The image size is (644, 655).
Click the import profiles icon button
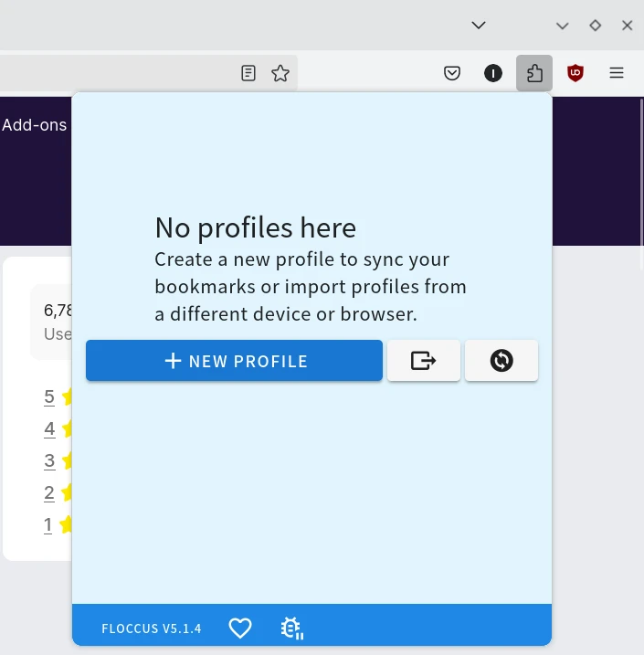click(x=424, y=361)
